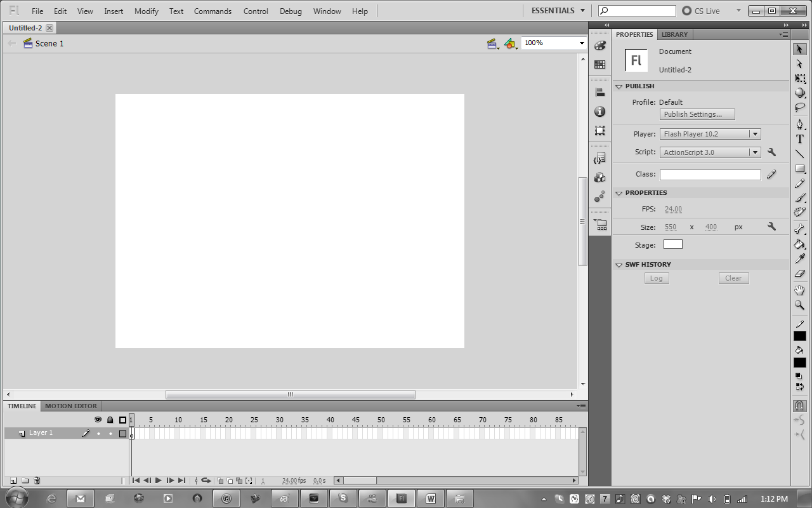Open the Project panel icon
The height and width of the screenshot is (508, 812).
[x=599, y=224]
